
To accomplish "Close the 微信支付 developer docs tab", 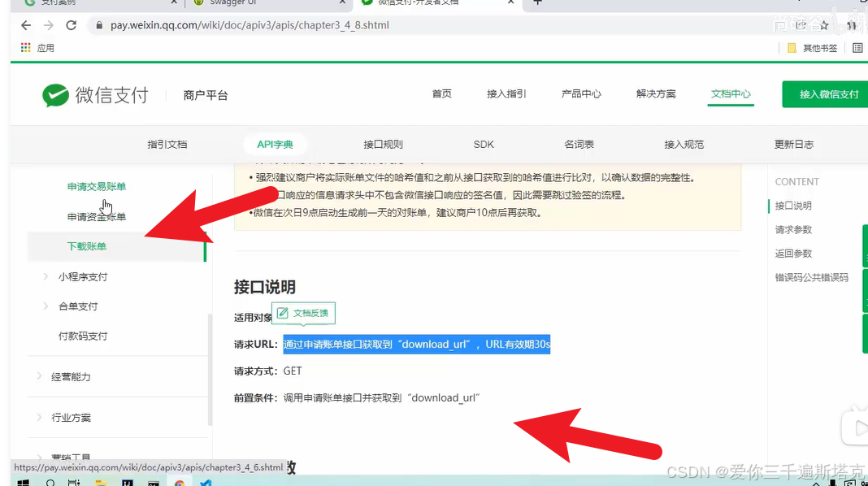I will click(510, 2).
